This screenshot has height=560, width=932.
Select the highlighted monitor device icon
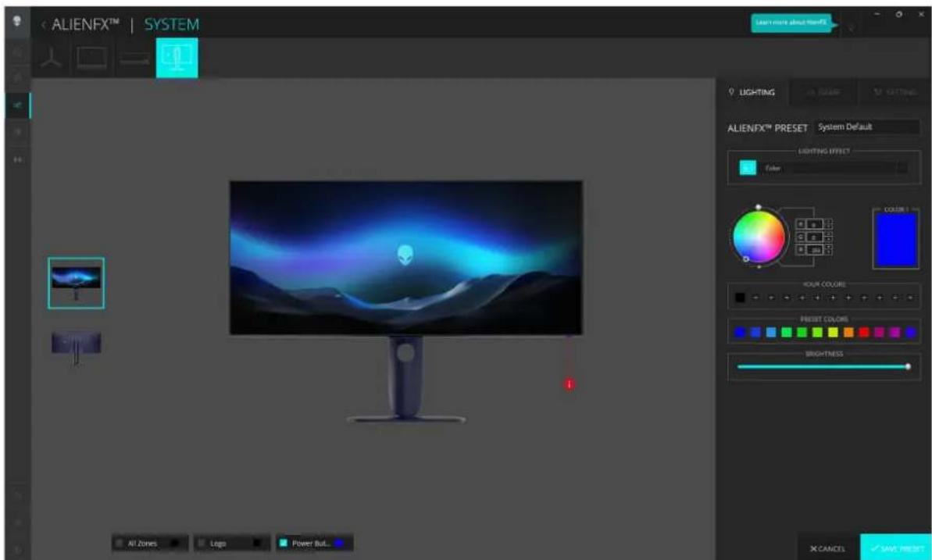click(177, 58)
